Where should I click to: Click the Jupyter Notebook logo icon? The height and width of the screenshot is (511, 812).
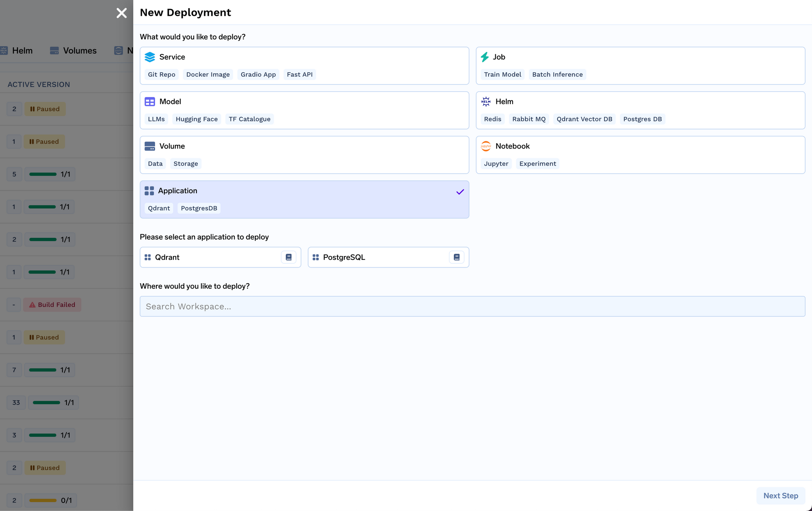[486, 147]
